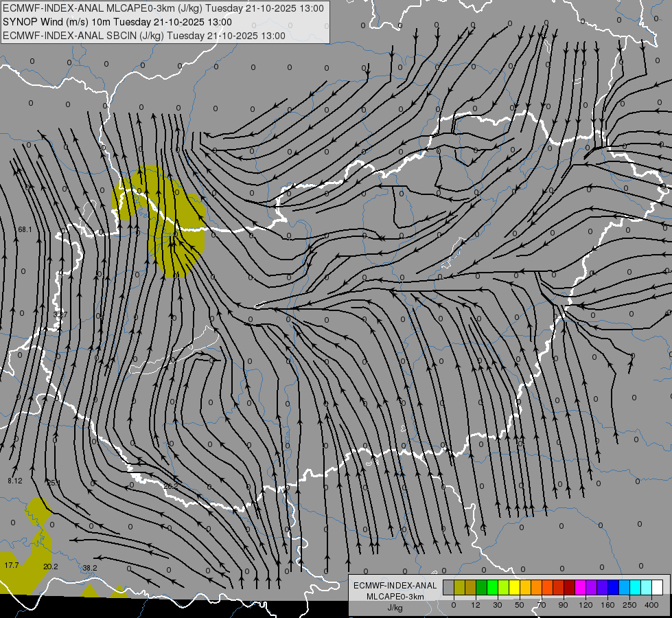
Task: Pick the pure blue legend swatch
Action: (x=614, y=588)
